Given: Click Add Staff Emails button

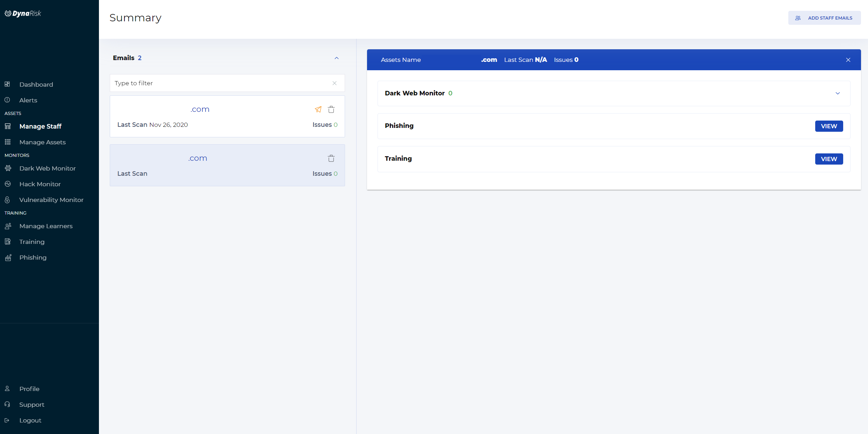Looking at the screenshot, I should point(824,18).
